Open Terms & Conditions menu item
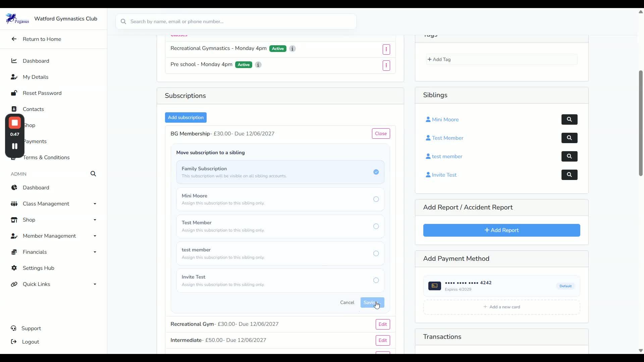 [46, 157]
